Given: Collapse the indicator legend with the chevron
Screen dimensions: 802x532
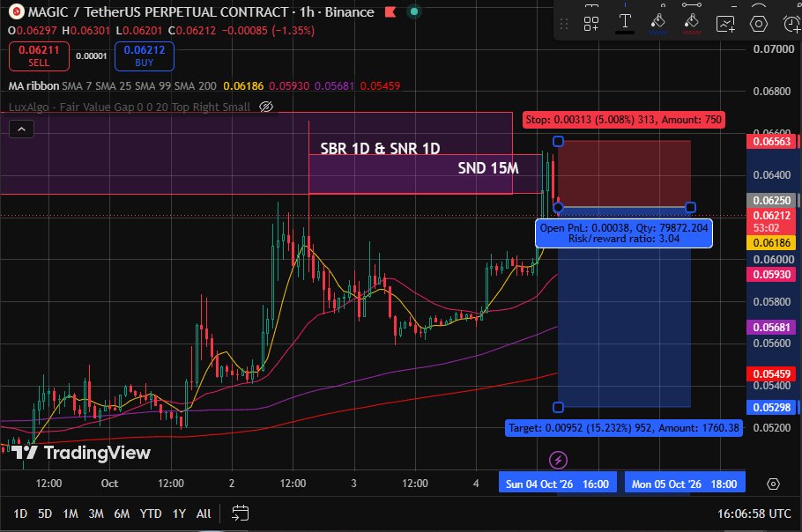Looking at the screenshot, I should coord(21,129).
